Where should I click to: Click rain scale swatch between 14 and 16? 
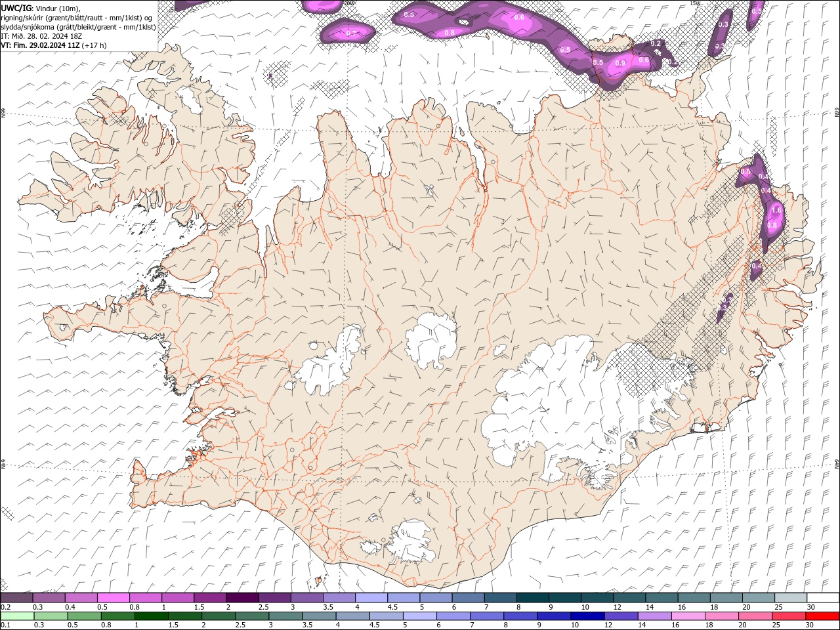pos(654,616)
